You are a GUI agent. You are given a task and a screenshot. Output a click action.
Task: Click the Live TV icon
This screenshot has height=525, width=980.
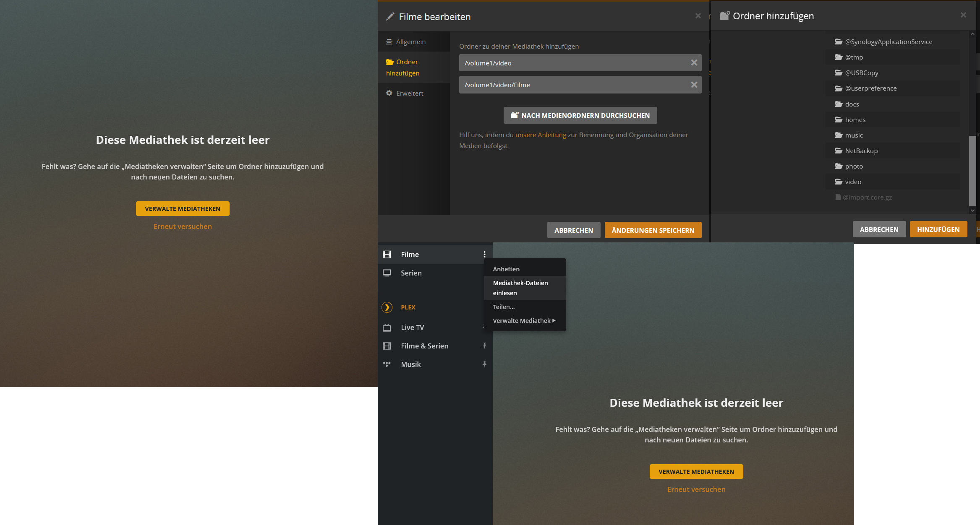(387, 327)
